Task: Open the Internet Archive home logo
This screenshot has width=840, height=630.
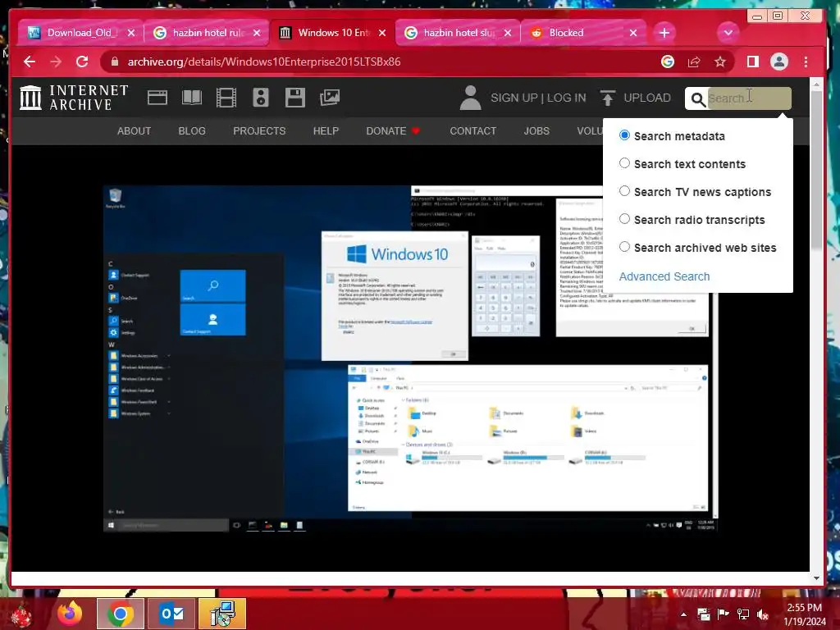Action: point(74,98)
